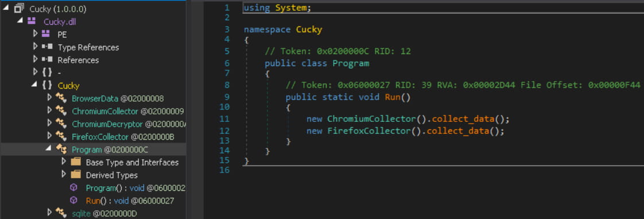Open the ChromiumDecryptor class entry
This screenshot has width=644, height=219.
tap(129, 124)
